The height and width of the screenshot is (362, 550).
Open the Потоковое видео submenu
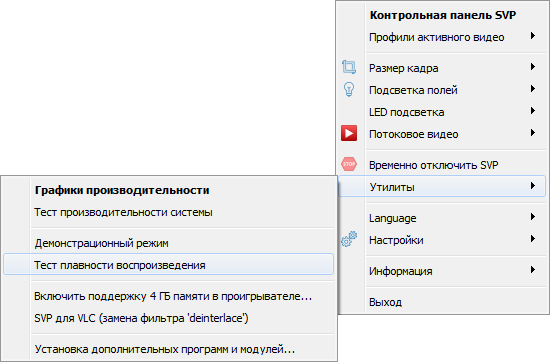(x=442, y=134)
